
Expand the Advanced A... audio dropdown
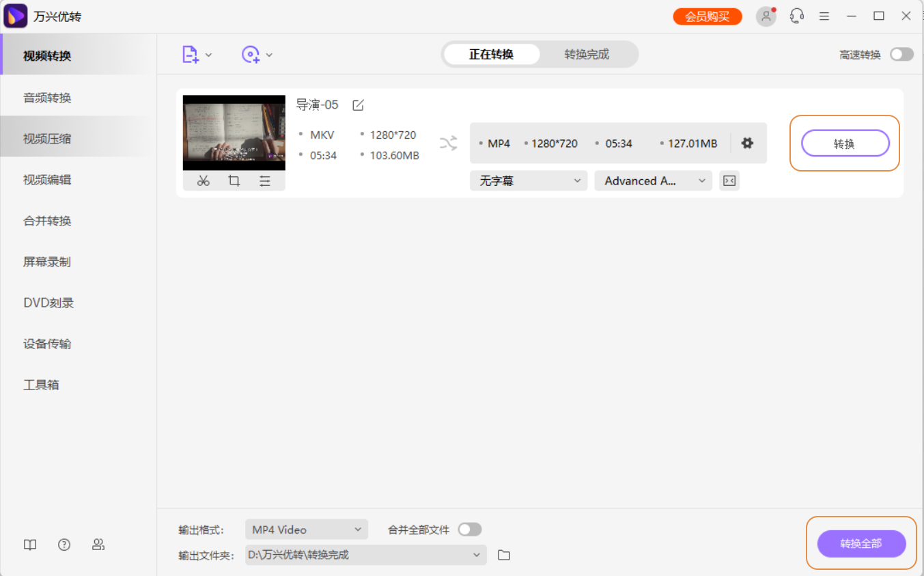point(652,180)
